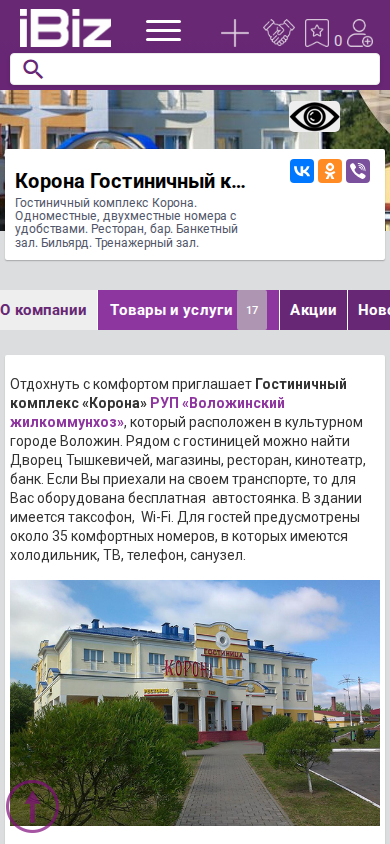Switch to the О компании tab
This screenshot has height=844, width=390.
pos(44,310)
